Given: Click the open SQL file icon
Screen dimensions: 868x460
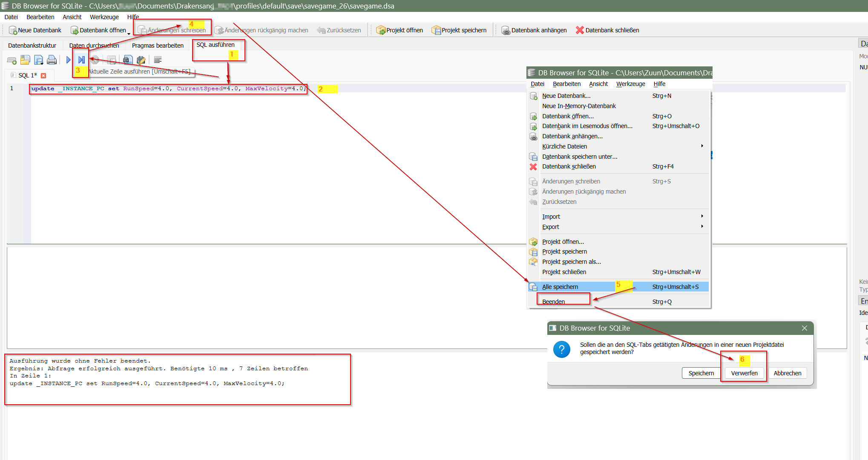Looking at the screenshot, I should (25, 60).
